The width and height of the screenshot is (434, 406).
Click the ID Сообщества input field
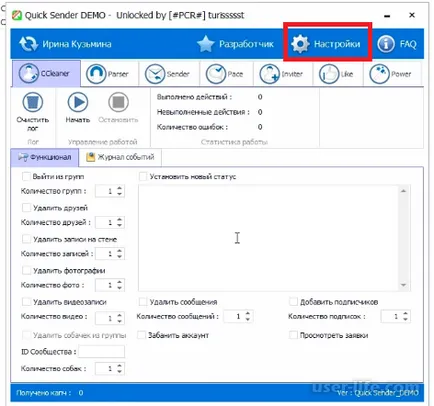(102, 352)
